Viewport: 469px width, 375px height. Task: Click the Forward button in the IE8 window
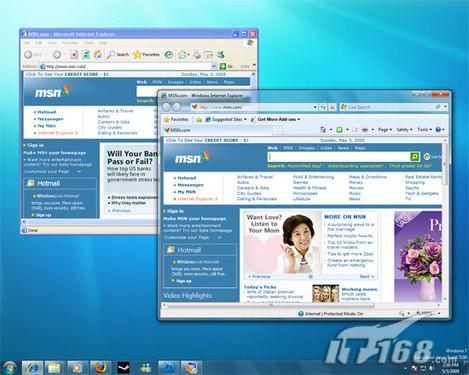point(177,107)
